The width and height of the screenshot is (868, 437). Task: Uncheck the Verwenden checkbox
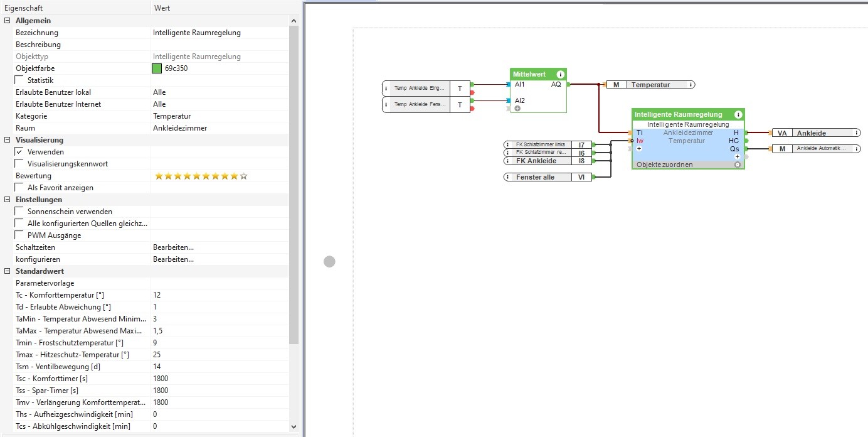(19, 152)
